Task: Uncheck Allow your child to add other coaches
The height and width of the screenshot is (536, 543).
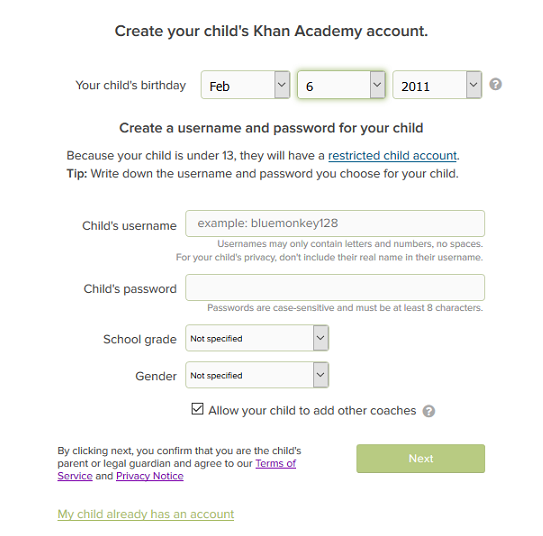Action: [x=197, y=409]
